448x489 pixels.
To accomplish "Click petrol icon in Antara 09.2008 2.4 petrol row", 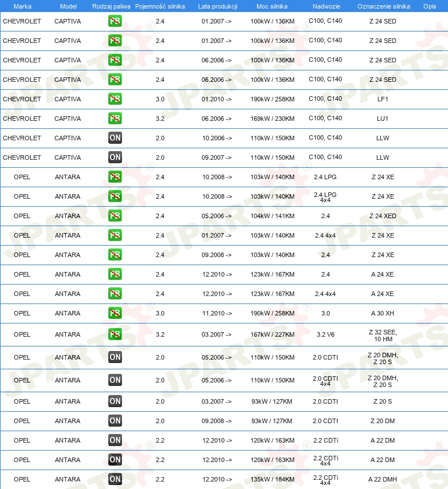I will coord(115,255).
